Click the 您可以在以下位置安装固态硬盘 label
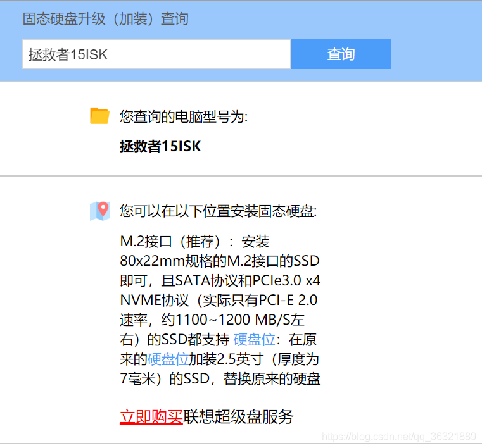482x448 pixels. 218,211
